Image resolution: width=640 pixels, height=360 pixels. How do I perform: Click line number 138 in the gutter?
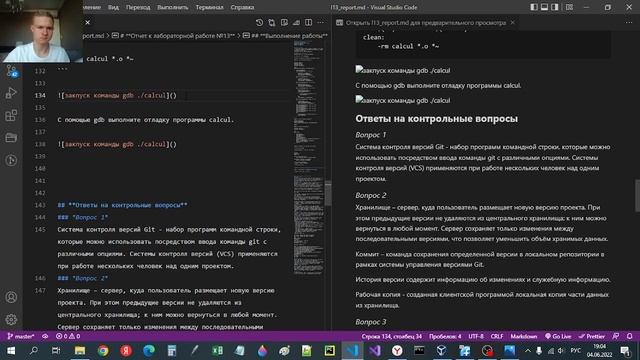[x=40, y=144]
